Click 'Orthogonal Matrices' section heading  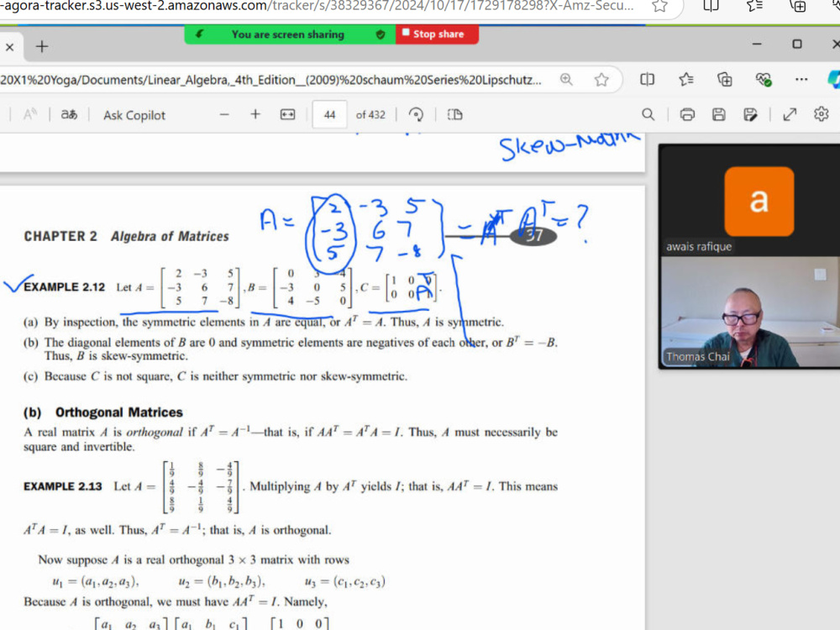(x=119, y=412)
